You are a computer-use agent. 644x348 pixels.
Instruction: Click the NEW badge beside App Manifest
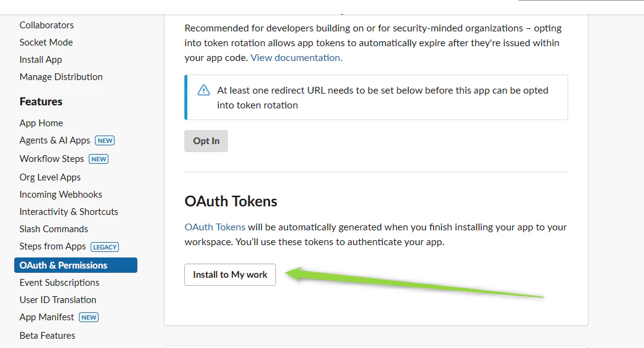point(89,318)
